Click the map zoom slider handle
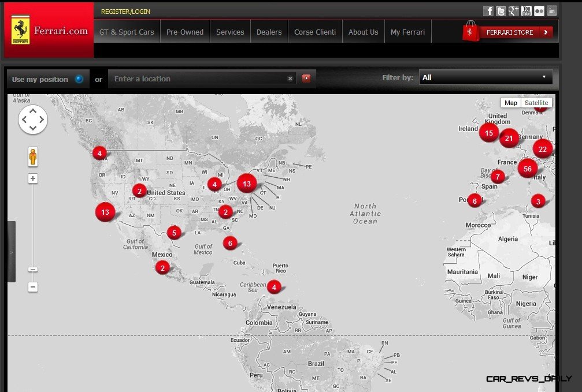 [x=33, y=269]
